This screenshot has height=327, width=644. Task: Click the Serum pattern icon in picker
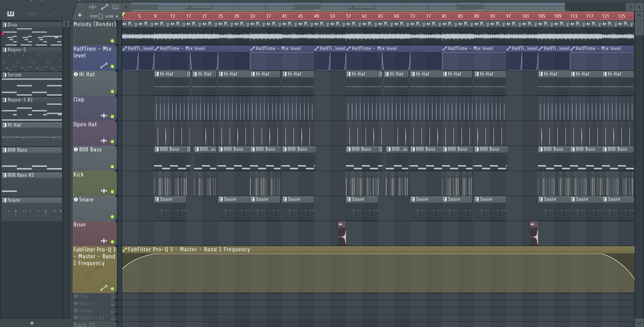[4, 75]
